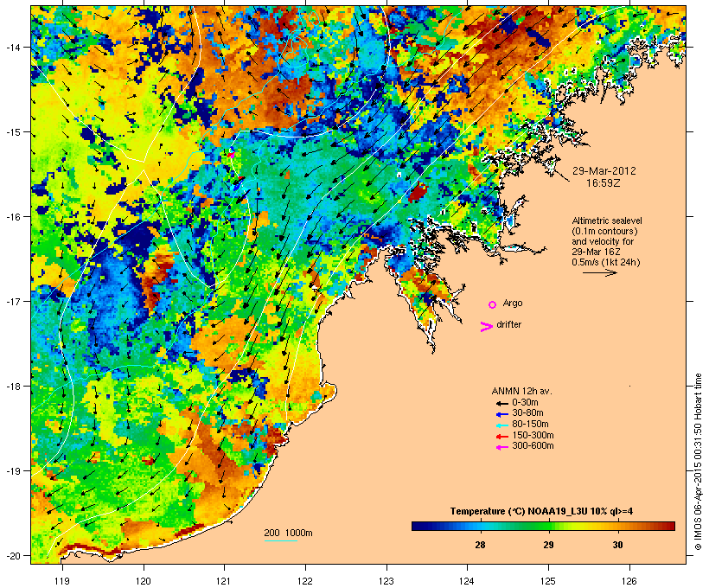This screenshot has height=588, width=709.
Task: Click the black 0-30m arrow in legend
Action: (x=501, y=403)
